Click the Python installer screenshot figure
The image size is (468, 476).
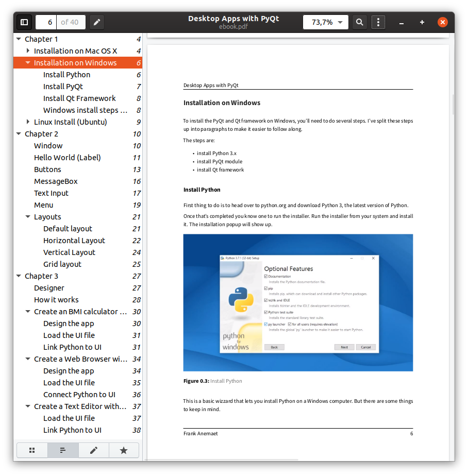tap(298, 302)
